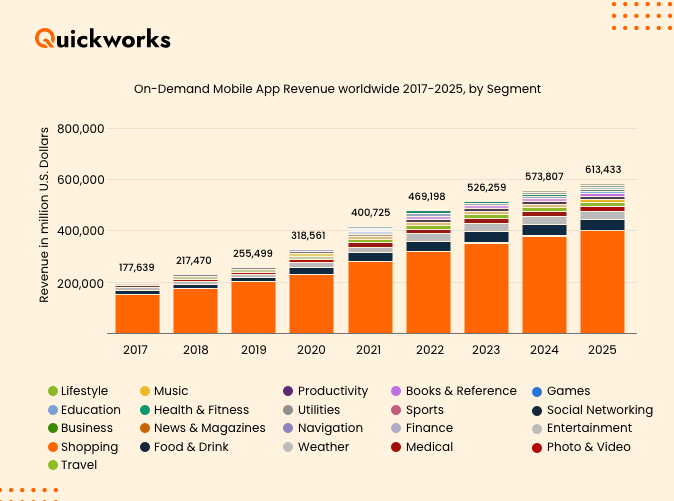
Task: Click the Books & Reference legend label
Action: coord(461,391)
